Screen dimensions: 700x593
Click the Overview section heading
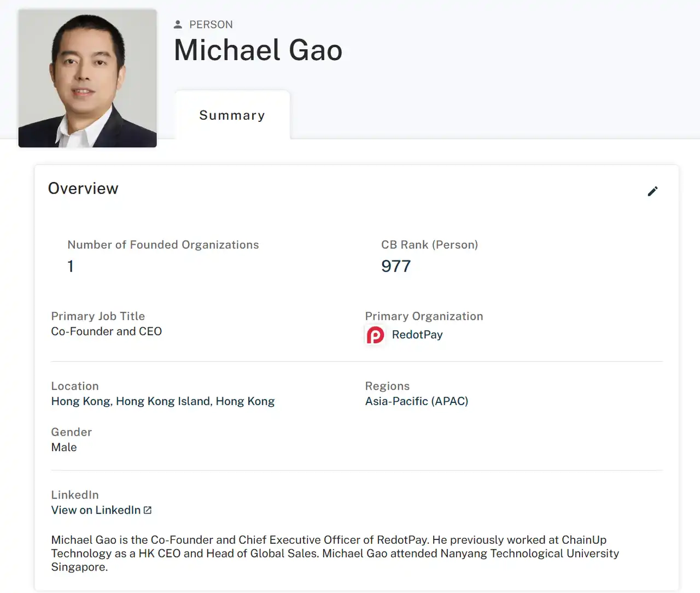(83, 188)
